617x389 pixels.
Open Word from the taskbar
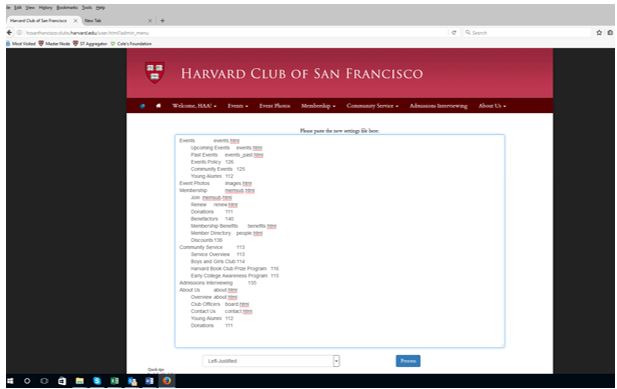150,381
